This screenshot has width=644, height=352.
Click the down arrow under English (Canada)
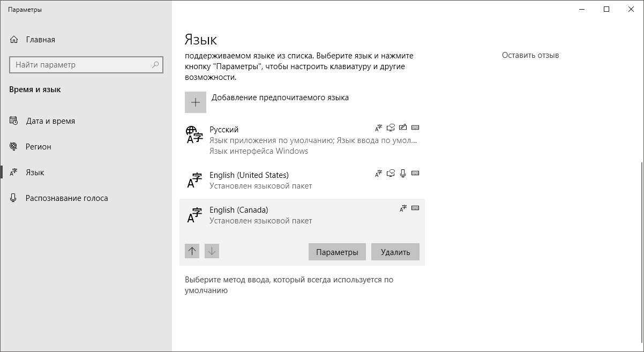coord(212,251)
